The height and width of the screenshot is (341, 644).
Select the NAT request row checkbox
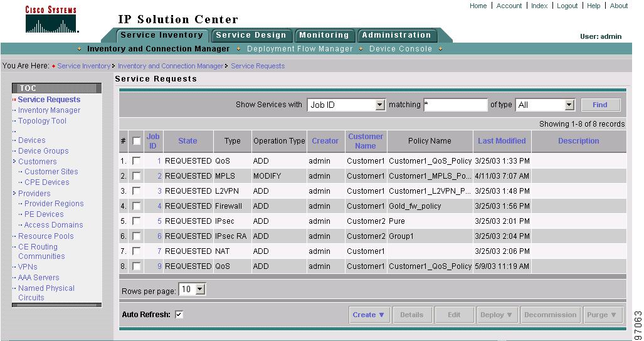point(136,251)
